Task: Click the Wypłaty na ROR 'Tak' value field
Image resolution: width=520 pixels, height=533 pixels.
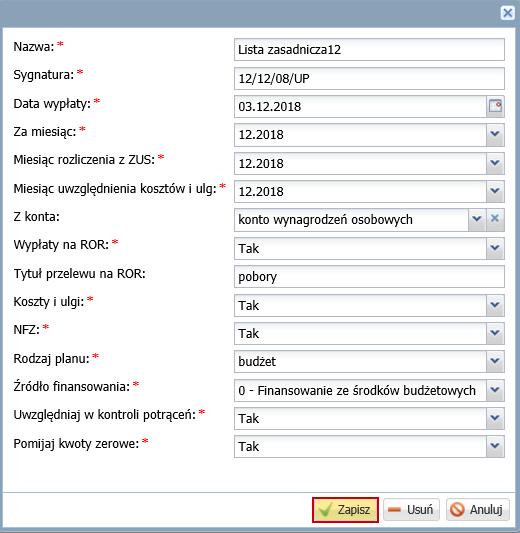Action: point(360,248)
